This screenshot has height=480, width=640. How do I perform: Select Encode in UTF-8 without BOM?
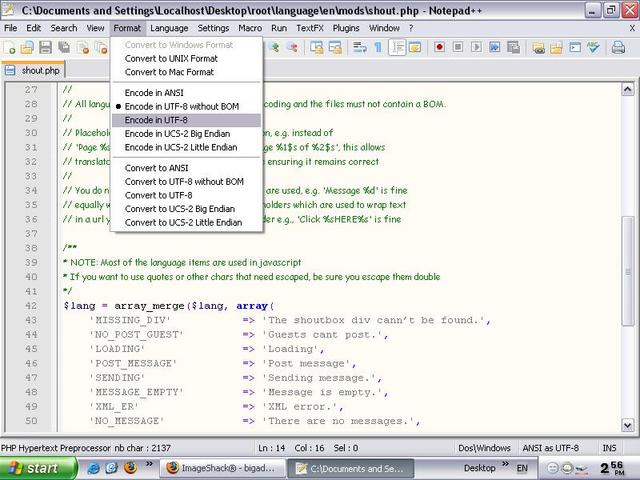pos(186,106)
